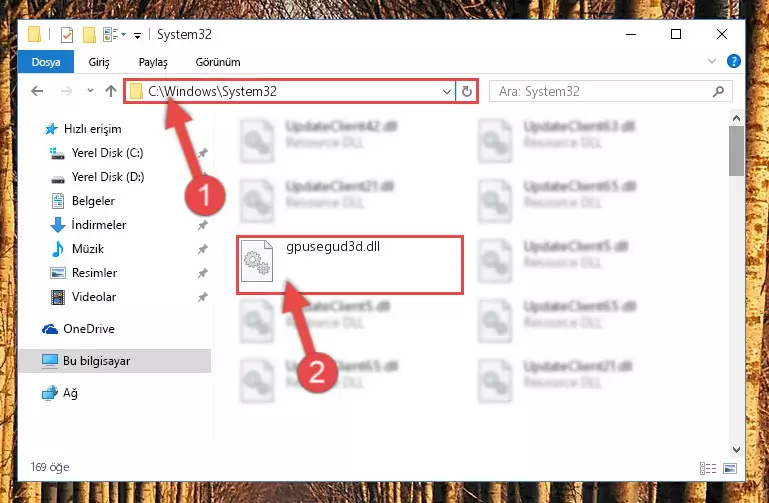Switch to details view icon

coord(708,468)
